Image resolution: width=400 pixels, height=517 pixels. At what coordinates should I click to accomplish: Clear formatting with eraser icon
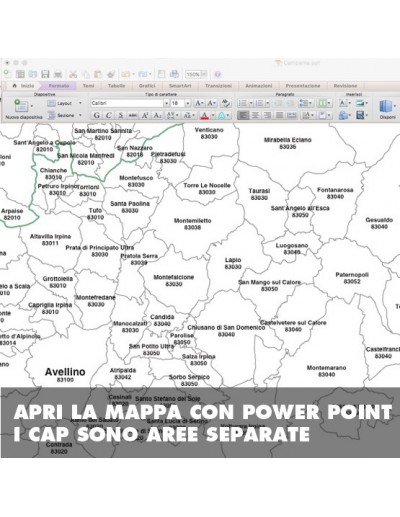(x=226, y=103)
